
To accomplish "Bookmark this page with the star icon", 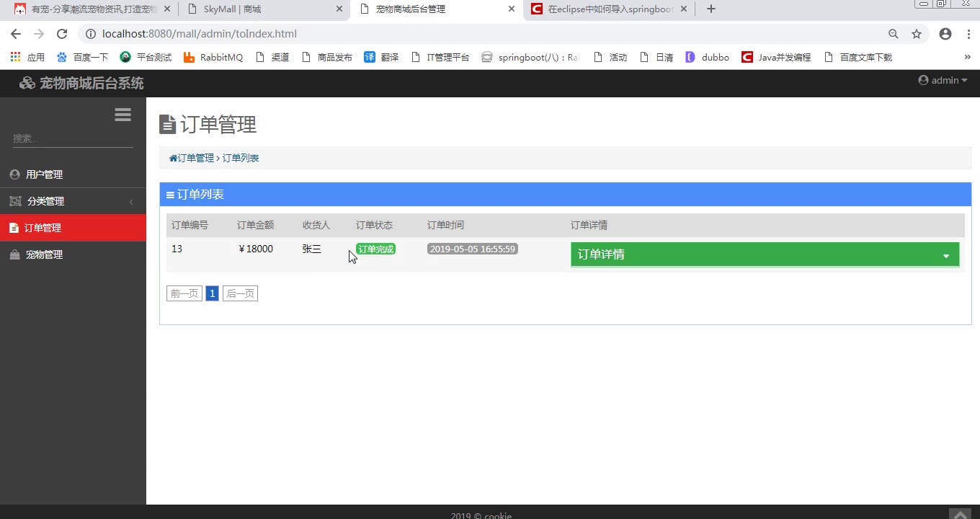I will (917, 34).
